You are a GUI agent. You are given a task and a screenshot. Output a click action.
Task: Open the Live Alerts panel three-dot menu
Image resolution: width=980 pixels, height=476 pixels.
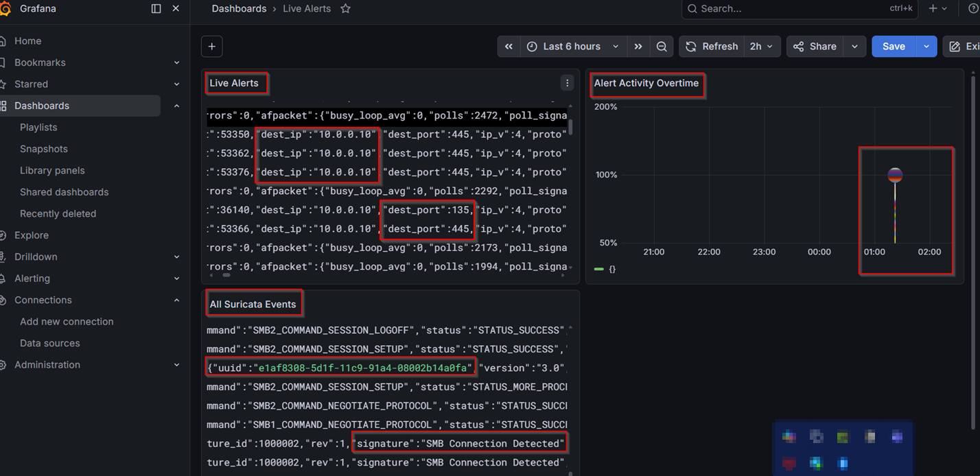click(x=567, y=83)
